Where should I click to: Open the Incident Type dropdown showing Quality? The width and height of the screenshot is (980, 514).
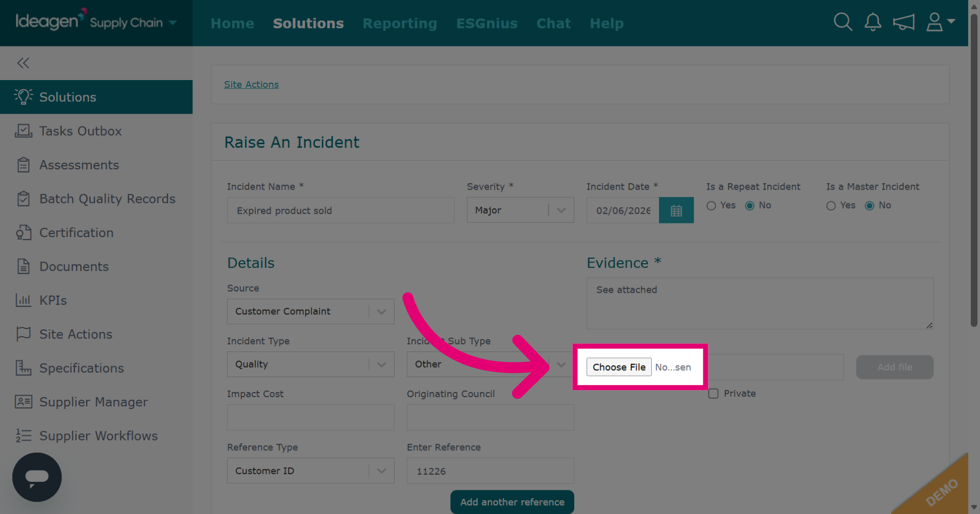tap(310, 365)
